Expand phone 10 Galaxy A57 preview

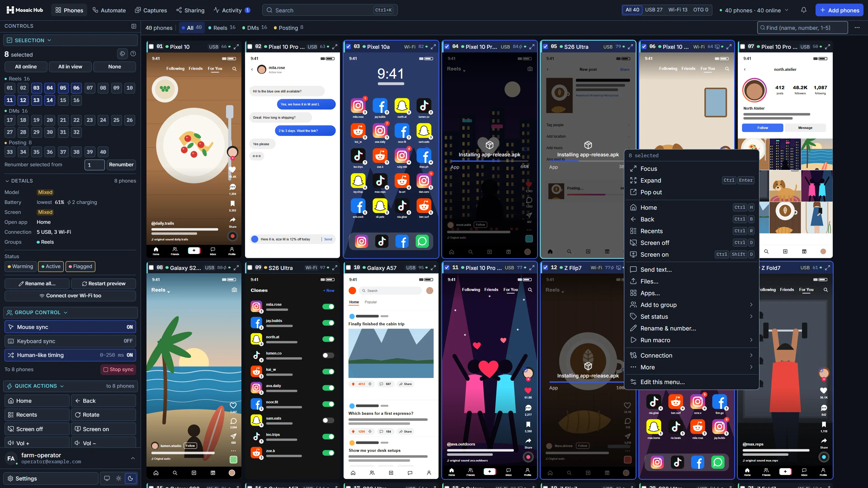tap(433, 268)
